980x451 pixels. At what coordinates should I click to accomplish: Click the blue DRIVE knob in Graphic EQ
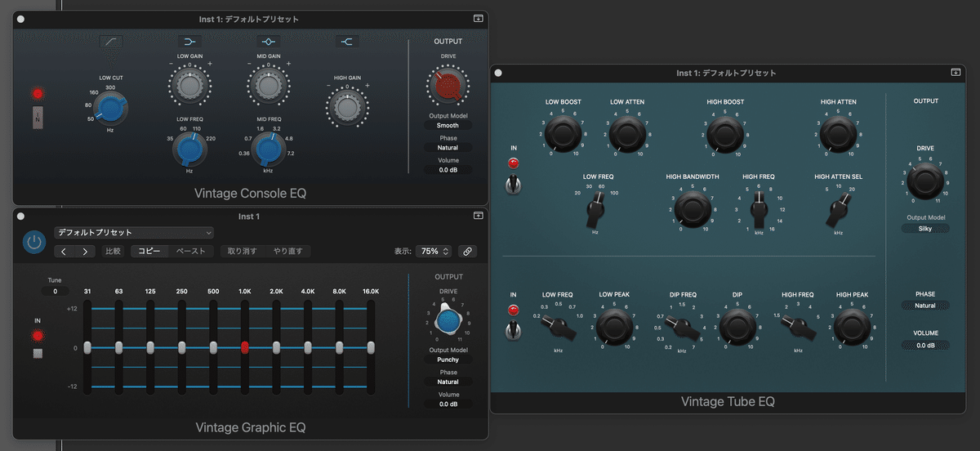[x=447, y=321]
